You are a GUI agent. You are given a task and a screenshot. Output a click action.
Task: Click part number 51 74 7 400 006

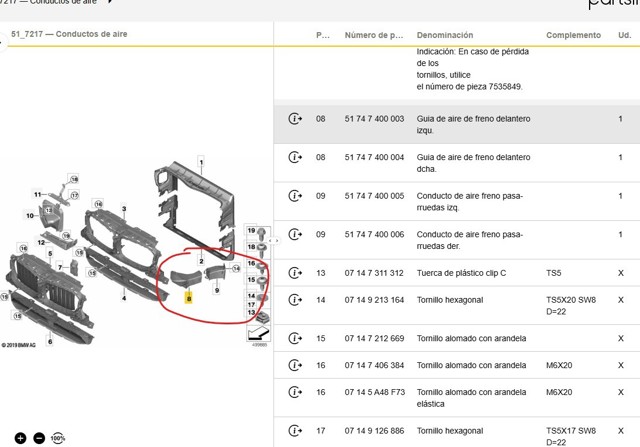click(x=374, y=234)
